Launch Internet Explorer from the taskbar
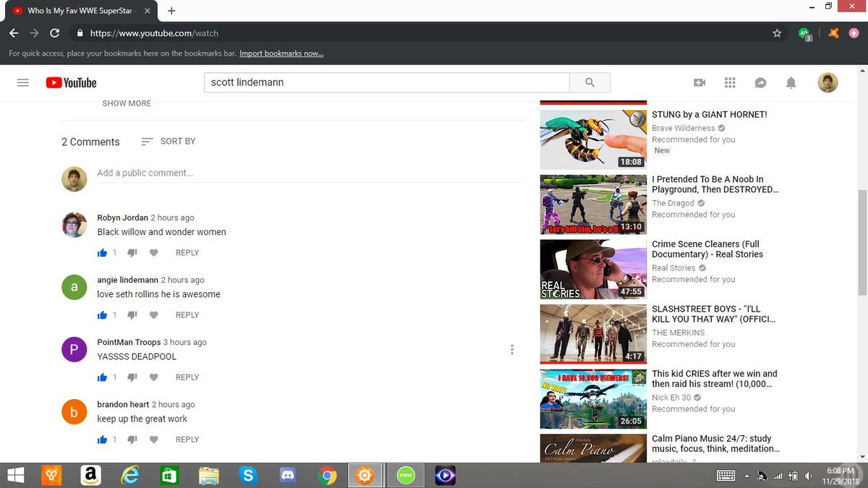This screenshot has width=868, height=488. [130, 475]
